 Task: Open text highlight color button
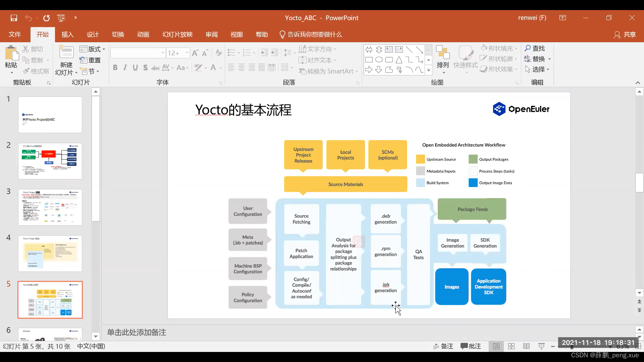[198, 68]
